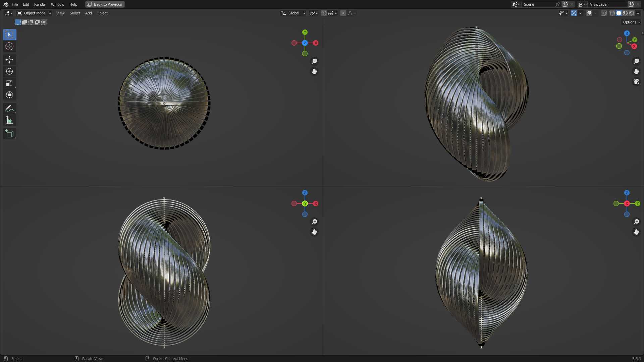Click pan hand icon in top-right viewport
This screenshot has height=362, width=644.
pyautogui.click(x=636, y=71)
